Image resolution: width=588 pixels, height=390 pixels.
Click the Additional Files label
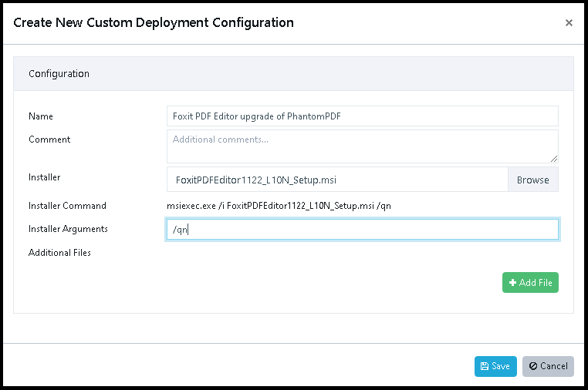pos(59,253)
